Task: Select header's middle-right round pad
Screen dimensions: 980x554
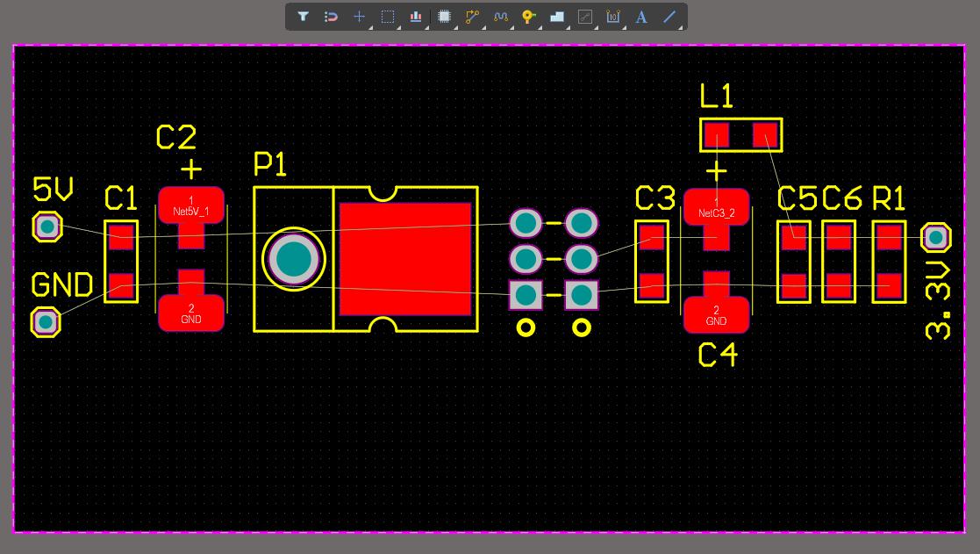Action: click(582, 259)
